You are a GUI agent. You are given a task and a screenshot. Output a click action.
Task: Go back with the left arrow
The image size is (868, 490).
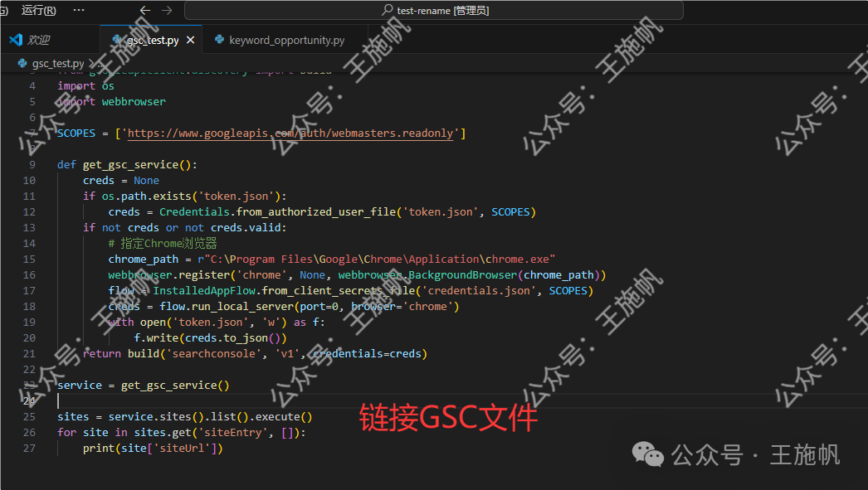click(145, 10)
